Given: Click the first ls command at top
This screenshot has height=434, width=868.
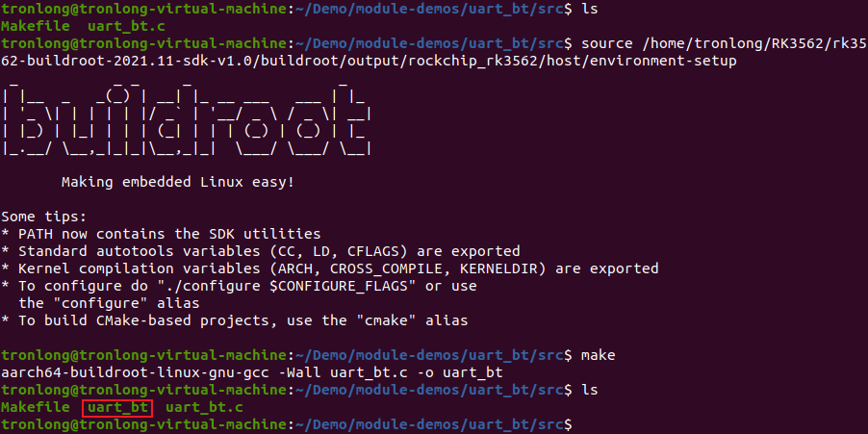Looking at the screenshot, I should [x=589, y=9].
